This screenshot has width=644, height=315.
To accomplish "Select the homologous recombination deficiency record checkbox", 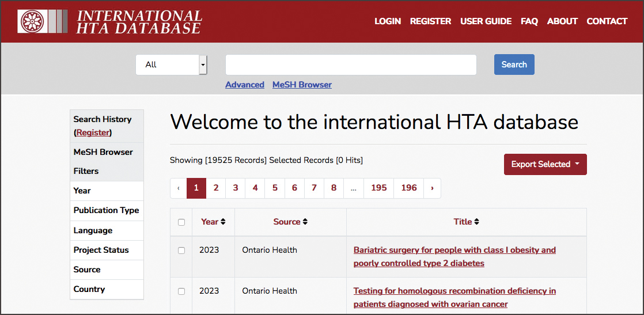I will 181,291.
